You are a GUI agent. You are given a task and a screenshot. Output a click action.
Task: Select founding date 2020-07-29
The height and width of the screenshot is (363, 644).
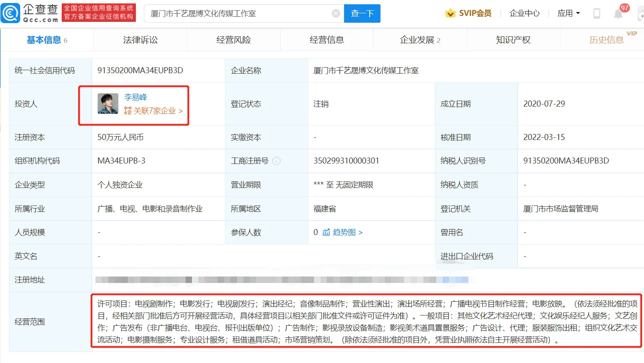544,104
